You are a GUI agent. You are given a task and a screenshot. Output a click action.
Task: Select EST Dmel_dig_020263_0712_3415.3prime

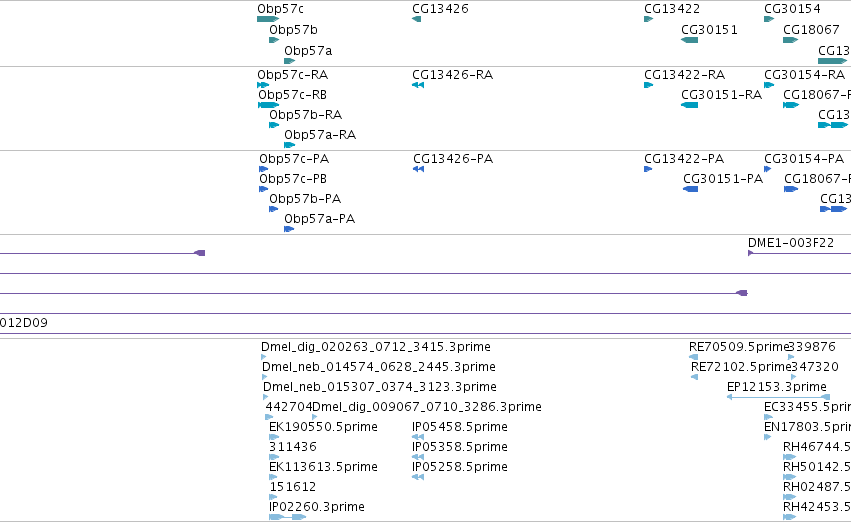tap(376, 347)
